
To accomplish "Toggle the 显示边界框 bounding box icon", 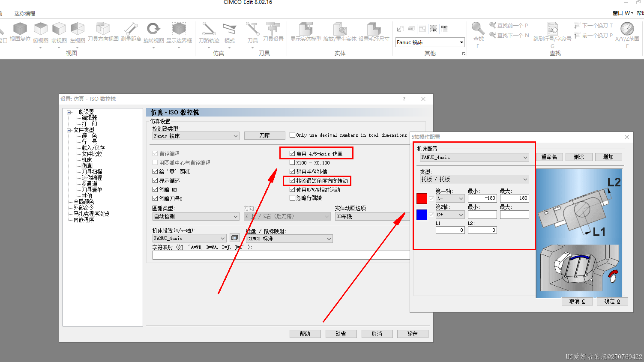I will [x=179, y=29].
